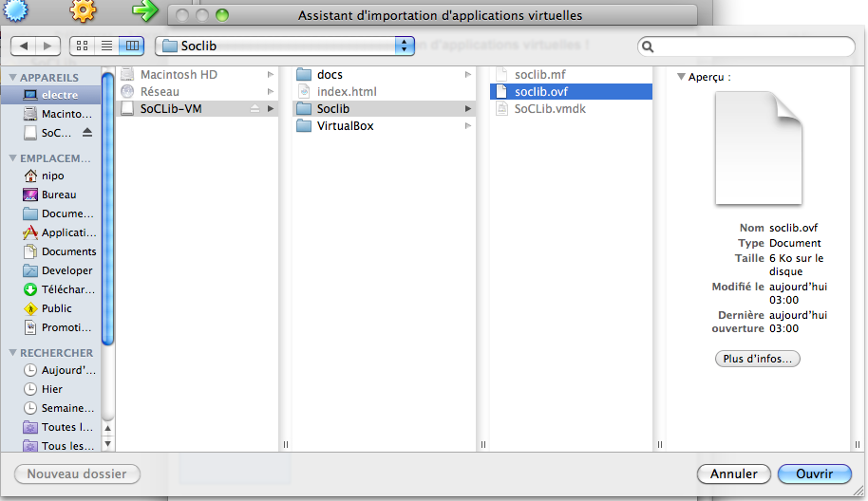868x501 pixels.
Task: Eject the SoC... volume in sidebar
Action: 87,132
